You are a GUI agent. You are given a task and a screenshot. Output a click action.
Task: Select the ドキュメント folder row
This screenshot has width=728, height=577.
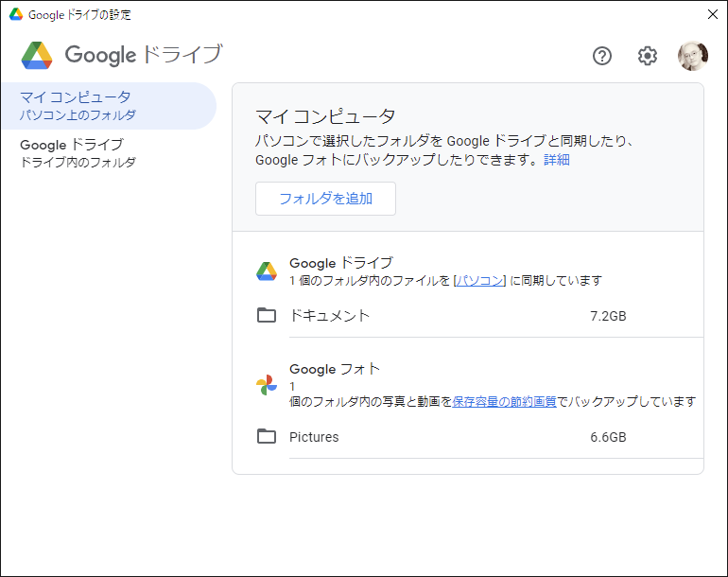point(479,316)
